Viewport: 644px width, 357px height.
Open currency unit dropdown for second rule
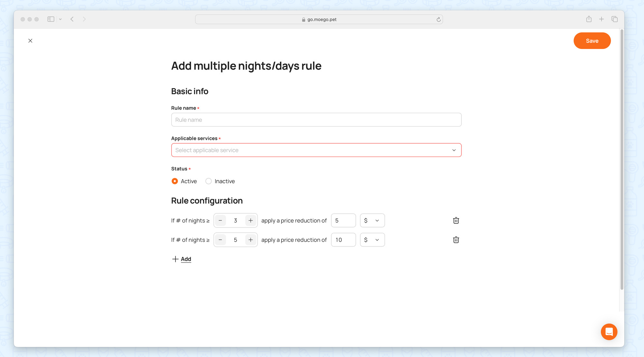click(372, 240)
